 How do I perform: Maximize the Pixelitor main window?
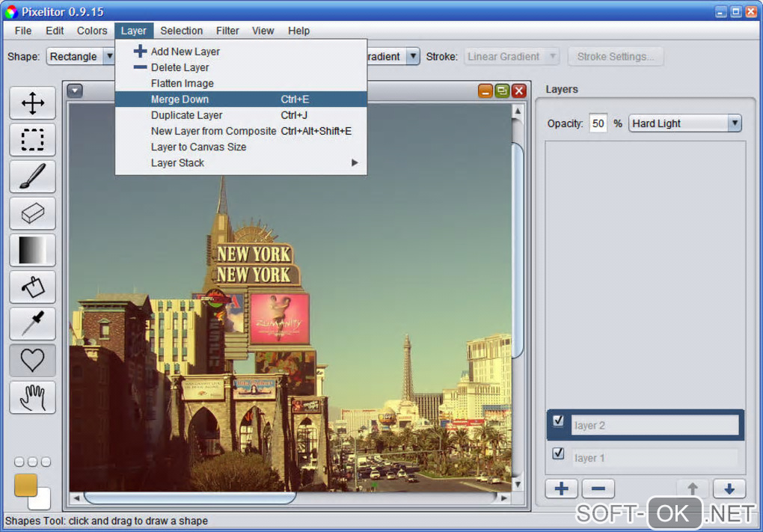click(736, 12)
